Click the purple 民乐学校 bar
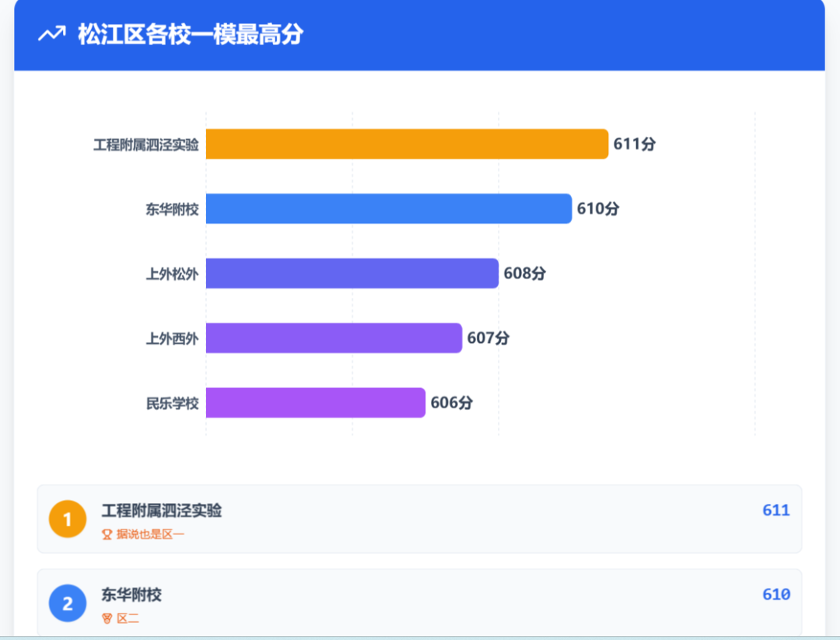Viewport: 840px width, 640px height. [x=316, y=403]
